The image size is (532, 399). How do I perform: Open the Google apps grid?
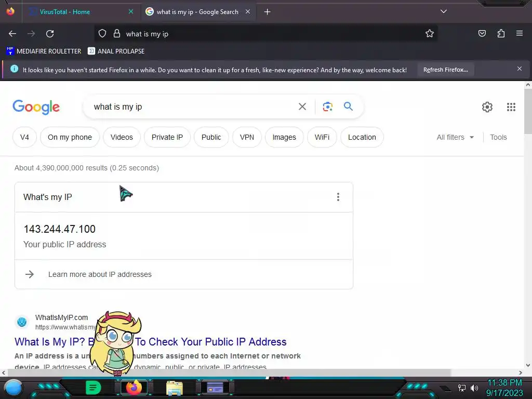pos(511,107)
